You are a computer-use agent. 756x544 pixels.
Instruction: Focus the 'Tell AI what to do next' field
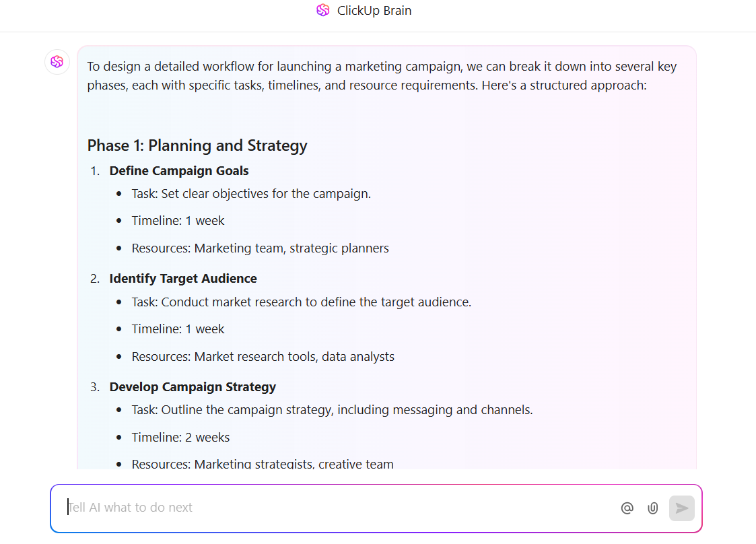point(337,508)
